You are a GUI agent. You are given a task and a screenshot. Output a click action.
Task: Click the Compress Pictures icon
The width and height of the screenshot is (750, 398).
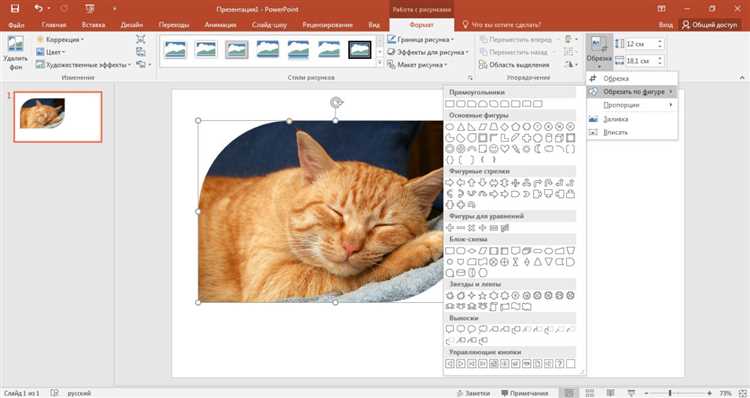[140, 39]
